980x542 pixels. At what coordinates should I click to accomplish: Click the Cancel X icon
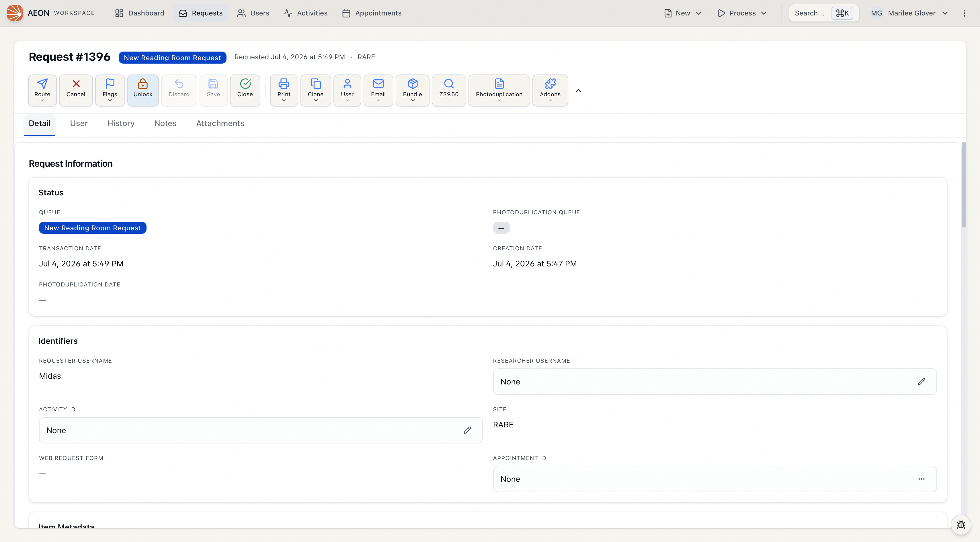76,83
